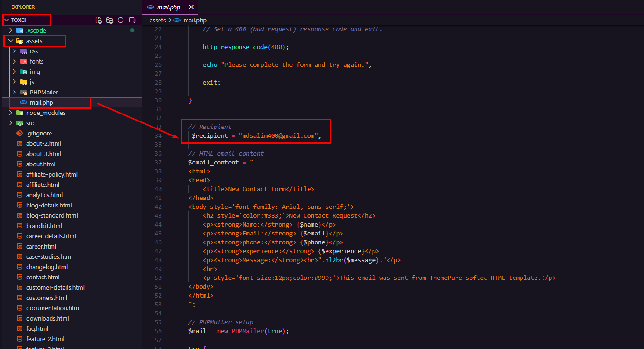
Task: Click mail.php in the breadcrumb path
Action: tap(195, 21)
